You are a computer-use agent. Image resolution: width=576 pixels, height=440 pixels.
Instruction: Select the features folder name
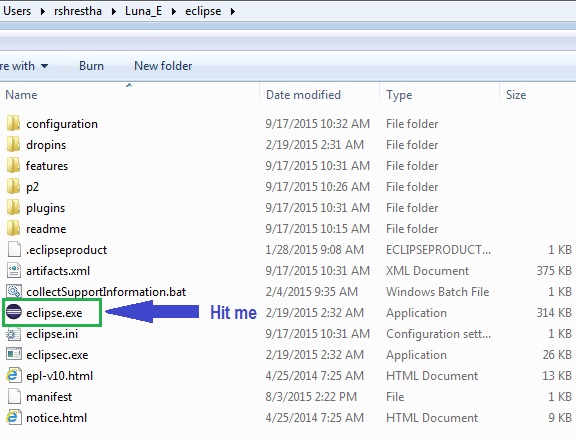pyautogui.click(x=47, y=166)
